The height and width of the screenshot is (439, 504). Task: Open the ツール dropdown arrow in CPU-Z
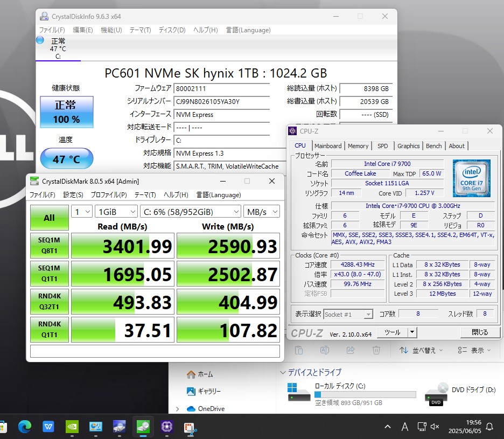(412, 332)
